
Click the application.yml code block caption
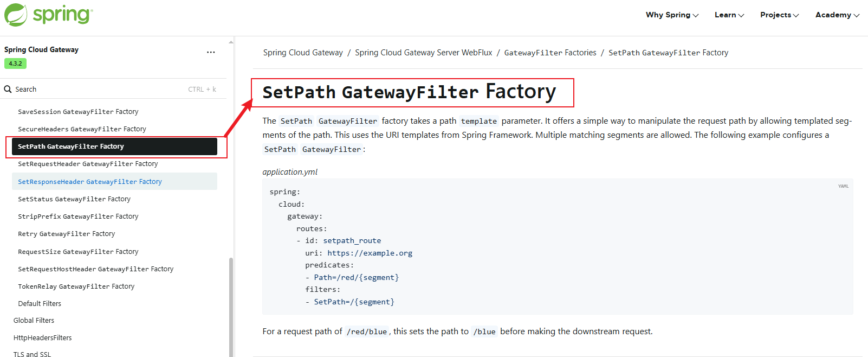290,171
